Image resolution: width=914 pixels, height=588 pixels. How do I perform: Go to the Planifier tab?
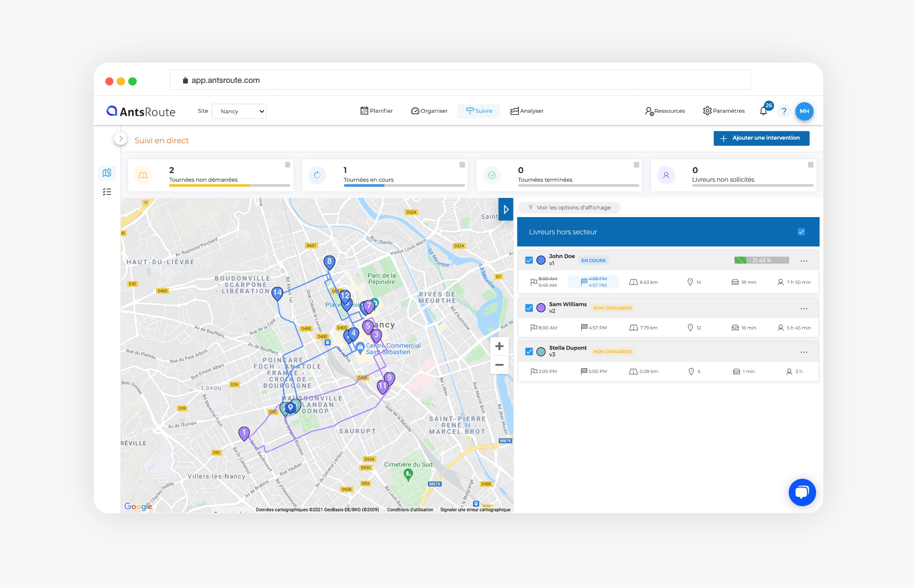click(x=377, y=111)
